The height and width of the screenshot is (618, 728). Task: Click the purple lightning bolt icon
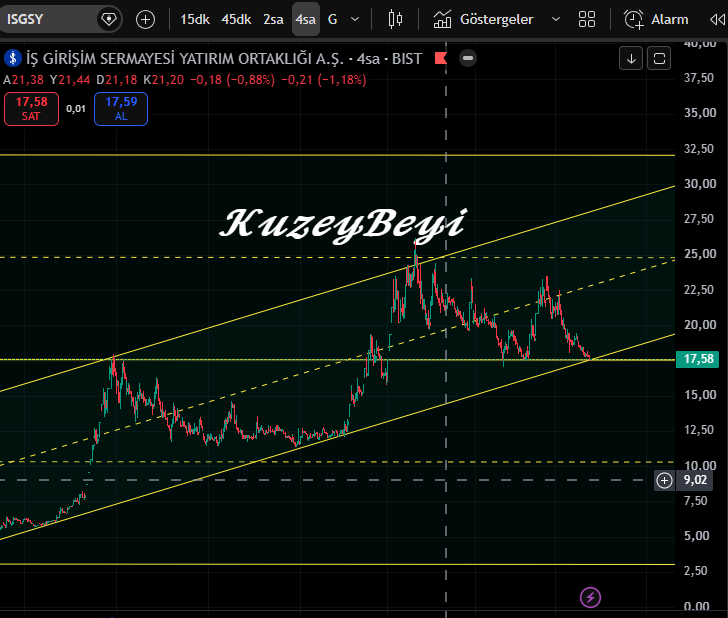pyautogui.click(x=590, y=597)
